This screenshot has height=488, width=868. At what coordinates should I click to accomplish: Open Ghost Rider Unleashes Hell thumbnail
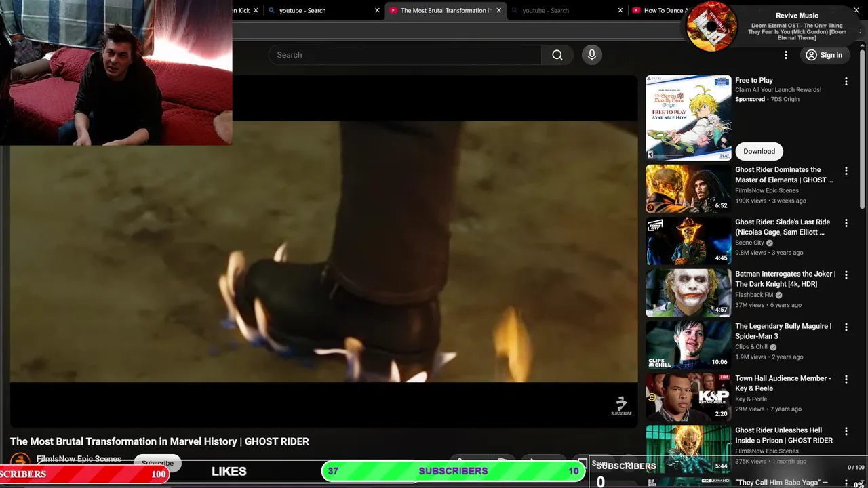[x=688, y=449]
